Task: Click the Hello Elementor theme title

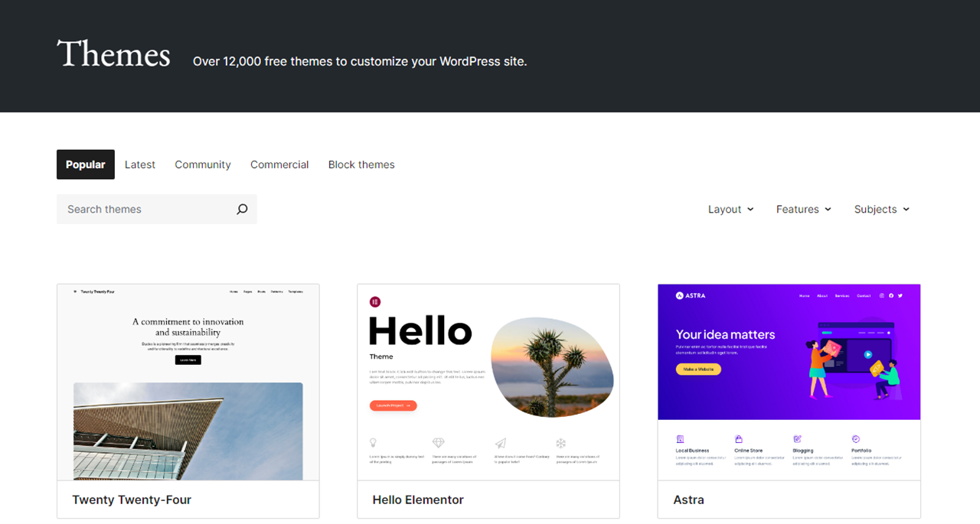Action: coord(418,500)
